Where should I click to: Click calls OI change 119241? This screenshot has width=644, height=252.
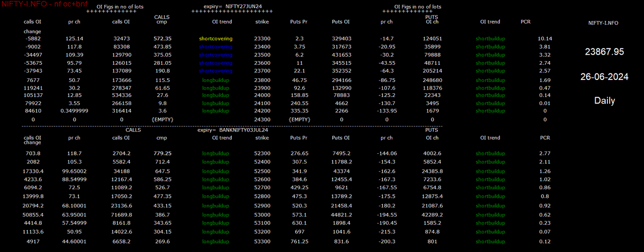[x=33, y=87]
